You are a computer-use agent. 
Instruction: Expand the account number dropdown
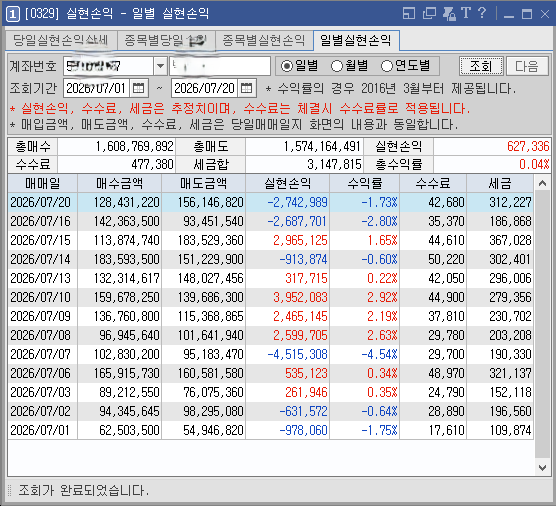pyautogui.click(x=160, y=66)
